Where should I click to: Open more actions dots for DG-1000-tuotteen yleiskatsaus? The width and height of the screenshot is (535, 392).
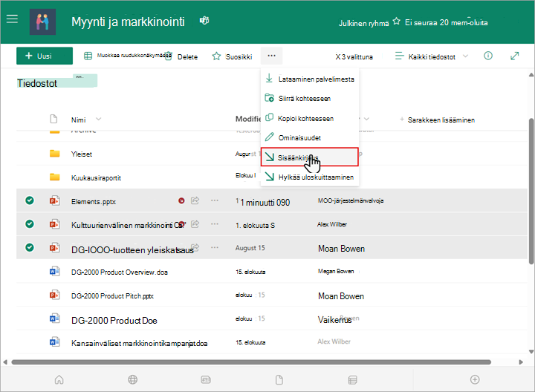215,247
